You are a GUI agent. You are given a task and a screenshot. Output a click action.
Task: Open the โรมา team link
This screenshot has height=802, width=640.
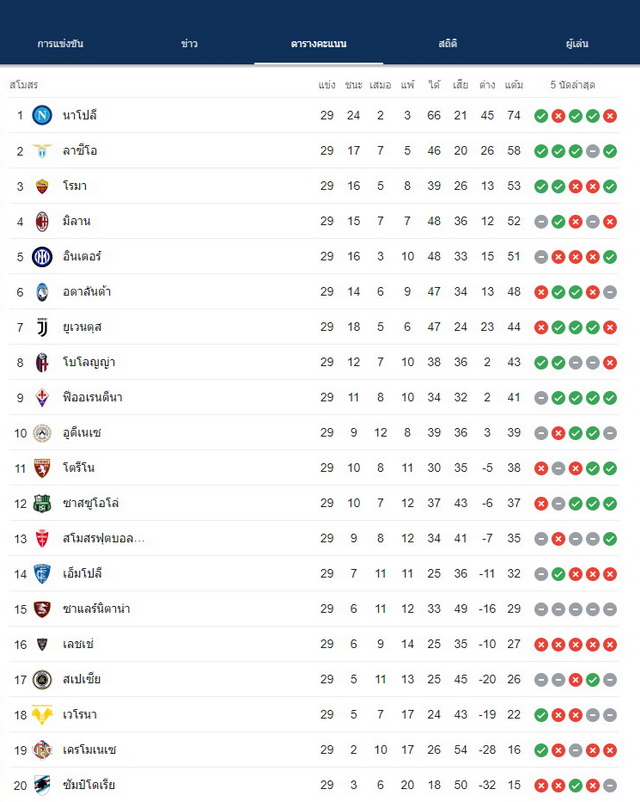click(x=75, y=186)
